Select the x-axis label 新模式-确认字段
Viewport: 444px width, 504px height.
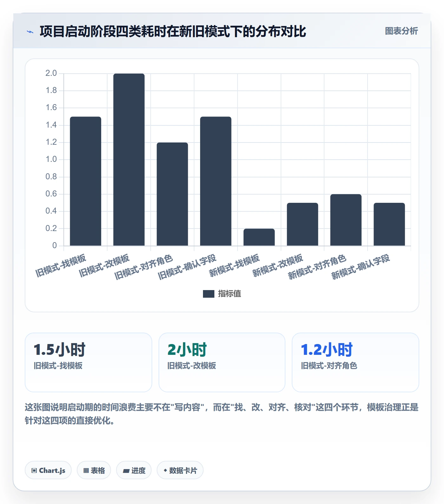(x=361, y=267)
